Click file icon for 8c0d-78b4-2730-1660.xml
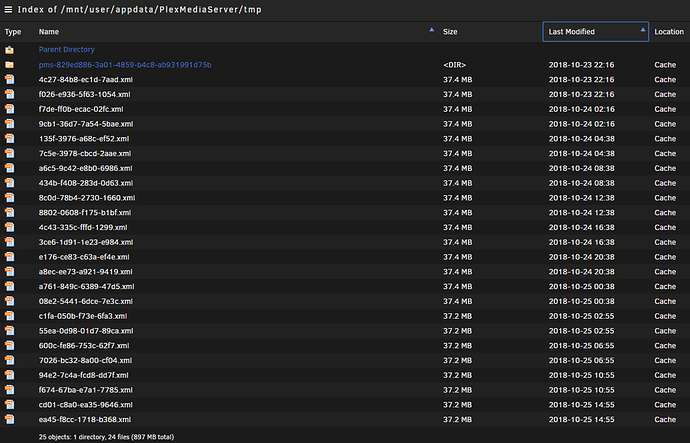 tap(9, 198)
